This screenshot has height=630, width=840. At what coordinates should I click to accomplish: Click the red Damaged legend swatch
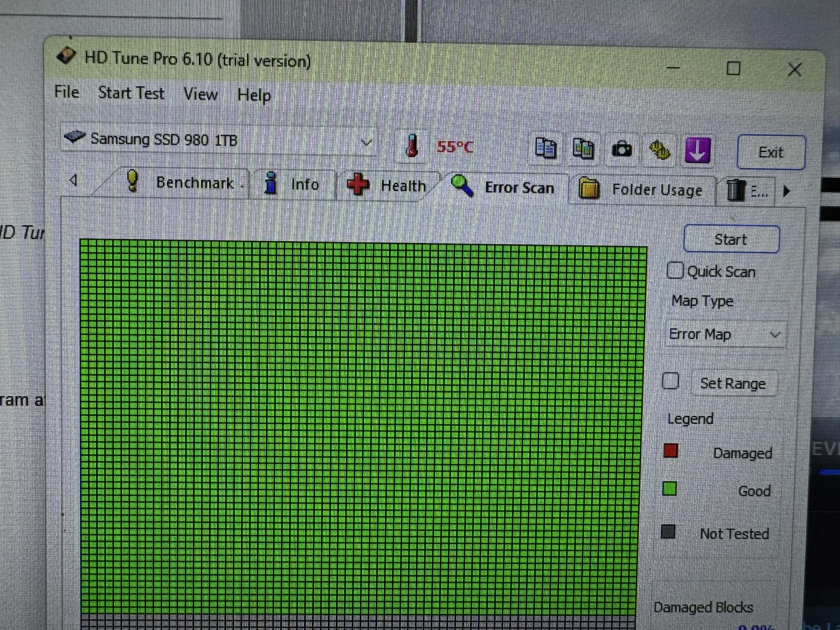[x=670, y=450]
